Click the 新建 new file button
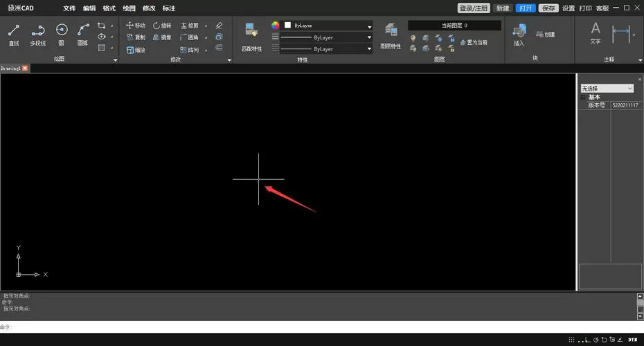Image resolution: width=644 pixels, height=346 pixels. [x=503, y=8]
